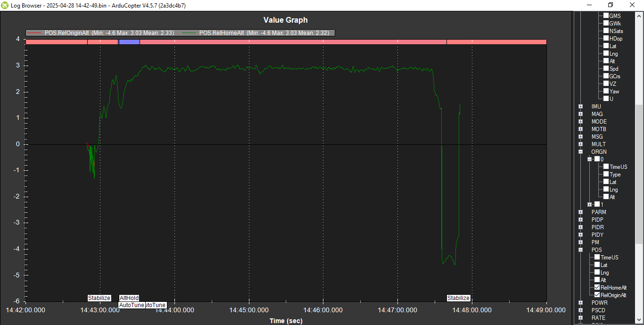Click the scroll-down arrow of the field tree
The height and width of the screenshot is (325, 644).
click(639, 321)
